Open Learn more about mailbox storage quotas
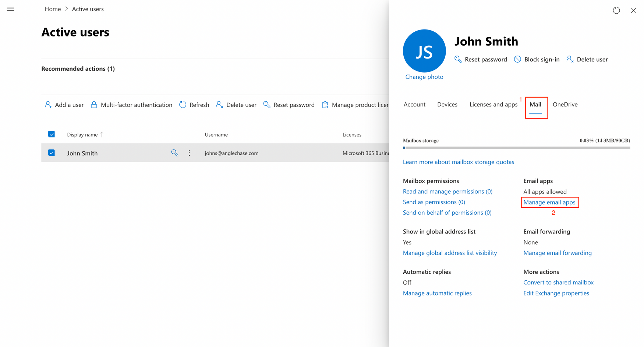644x347 pixels. pos(459,162)
